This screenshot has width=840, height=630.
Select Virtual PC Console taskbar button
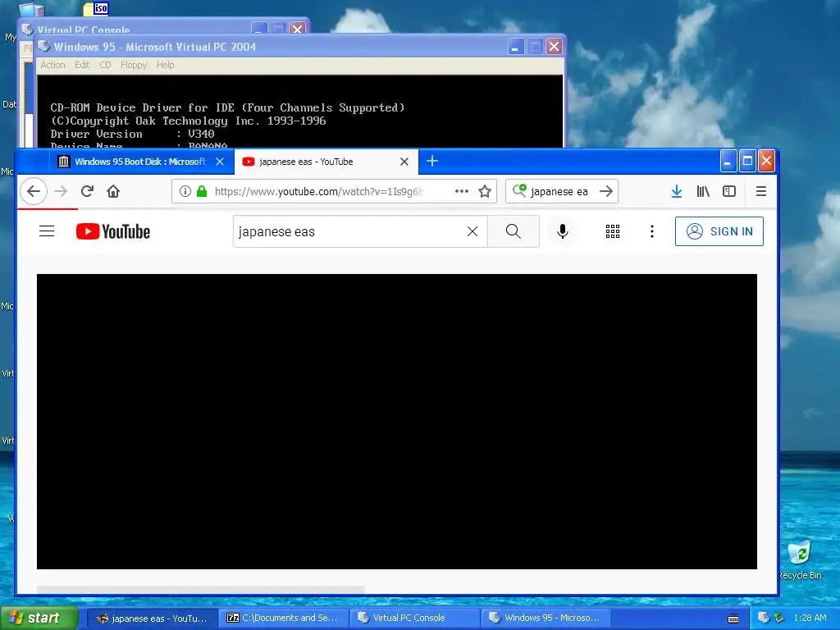[x=414, y=618]
